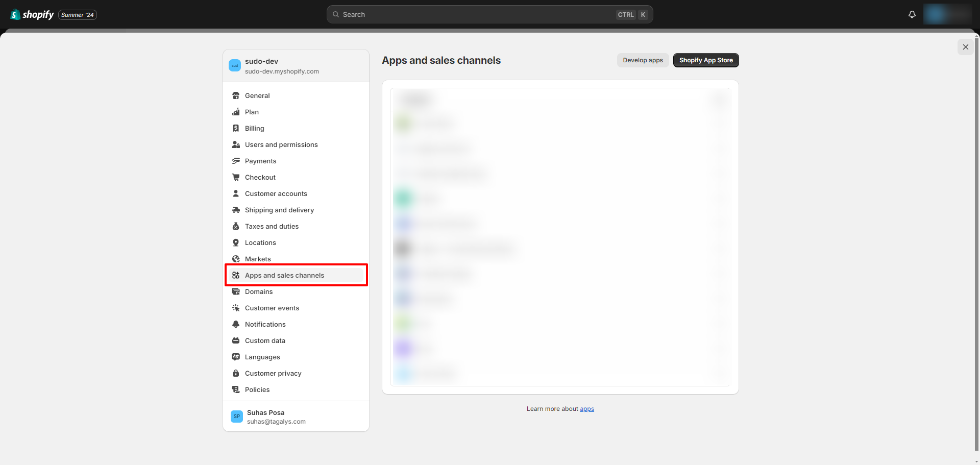Click the Apps and sales channels icon
980x465 pixels.
coord(236,275)
